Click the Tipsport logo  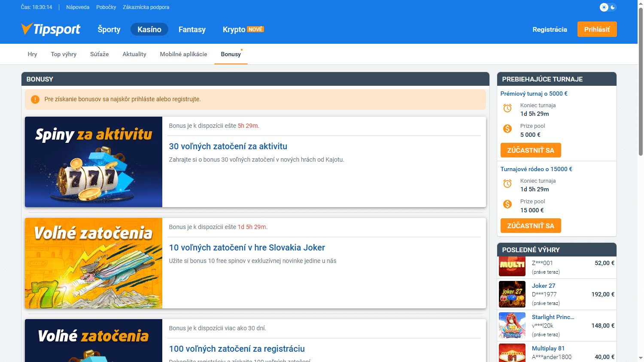tap(50, 29)
